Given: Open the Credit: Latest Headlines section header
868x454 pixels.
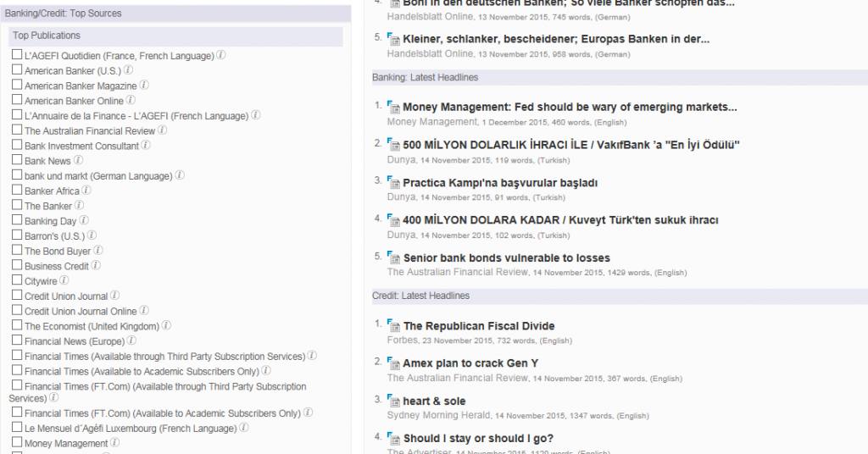Looking at the screenshot, I should 420,296.
